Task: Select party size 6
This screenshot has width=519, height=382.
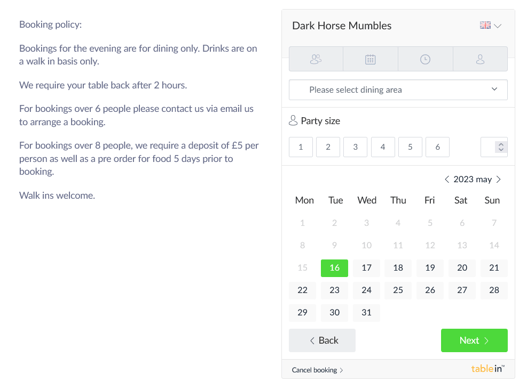Action: coord(438,147)
